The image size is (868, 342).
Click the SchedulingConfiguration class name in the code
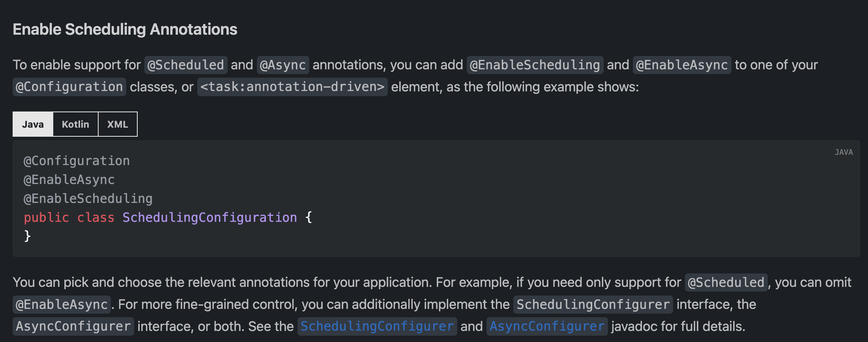click(x=210, y=217)
